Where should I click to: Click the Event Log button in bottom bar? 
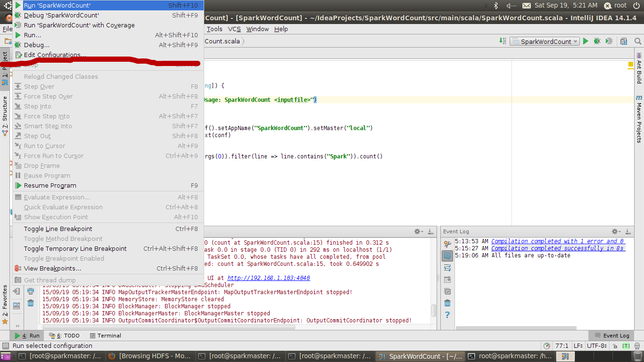coord(612,336)
